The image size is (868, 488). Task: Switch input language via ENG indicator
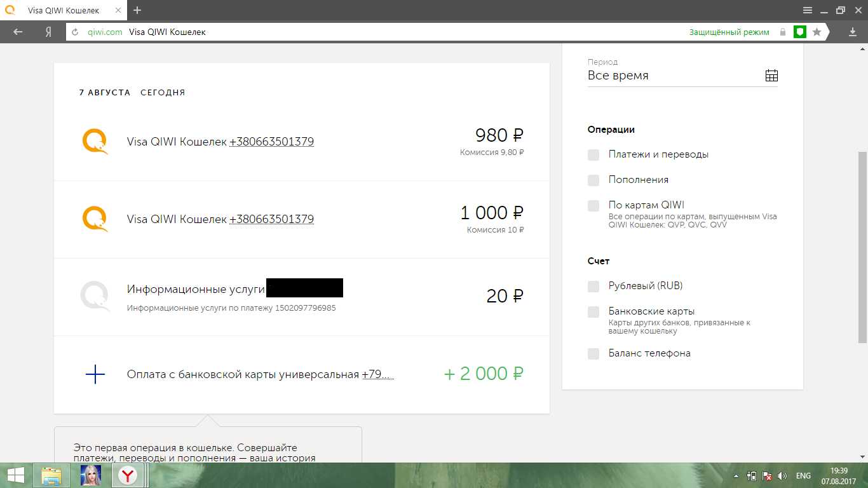[x=803, y=476]
